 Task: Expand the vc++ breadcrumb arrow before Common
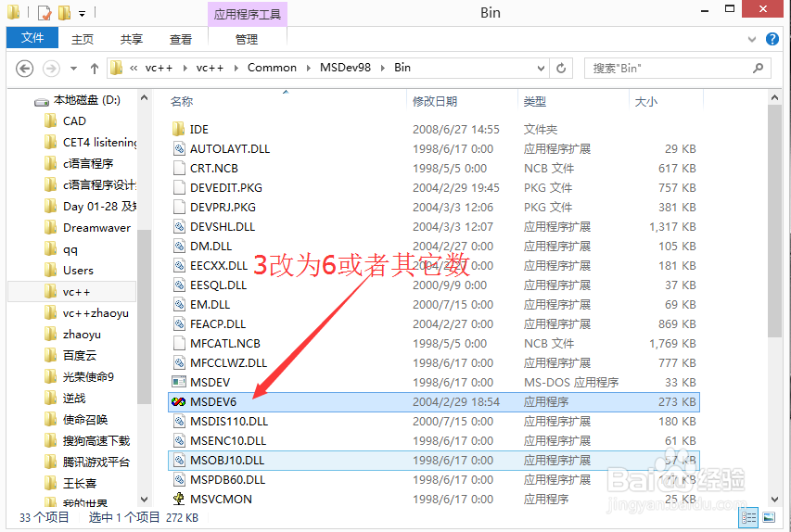pyautogui.click(x=236, y=68)
